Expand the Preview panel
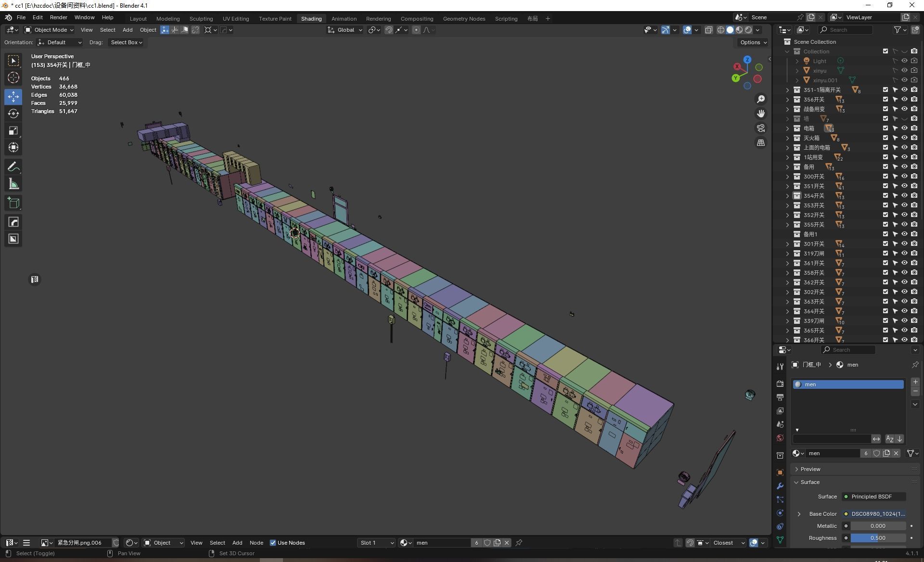The image size is (924, 562). click(x=810, y=469)
